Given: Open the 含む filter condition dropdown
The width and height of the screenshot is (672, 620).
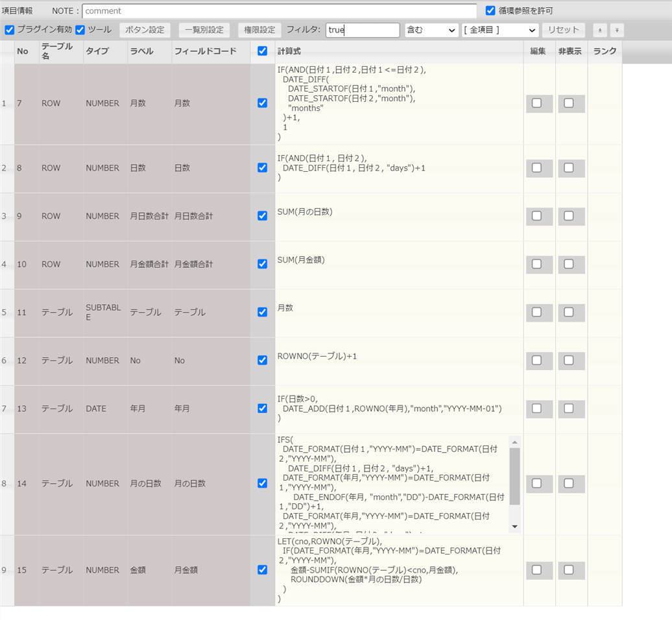Looking at the screenshot, I should (x=431, y=30).
